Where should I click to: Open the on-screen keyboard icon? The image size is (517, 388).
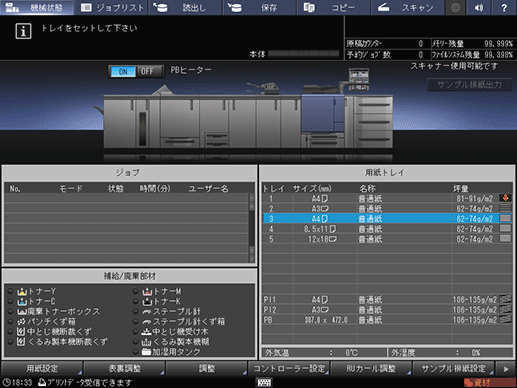click(x=264, y=382)
